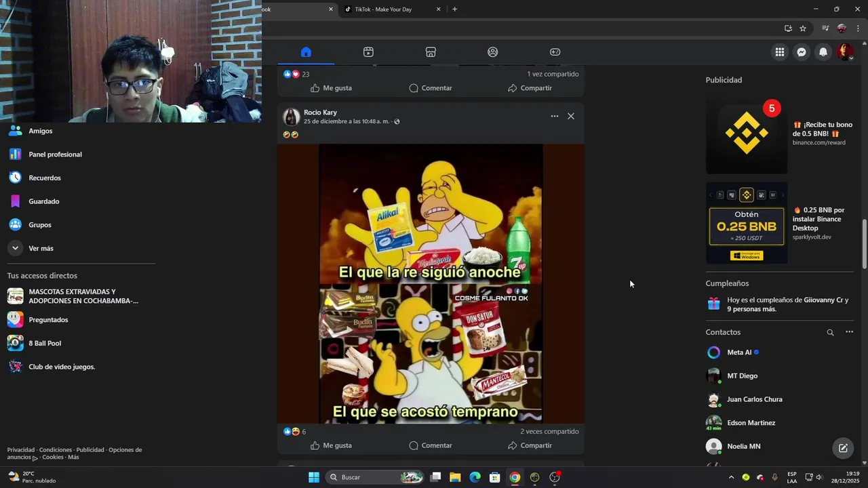Close the TikTok browser tab
This screenshot has height=488, width=868.
pyautogui.click(x=438, y=9)
